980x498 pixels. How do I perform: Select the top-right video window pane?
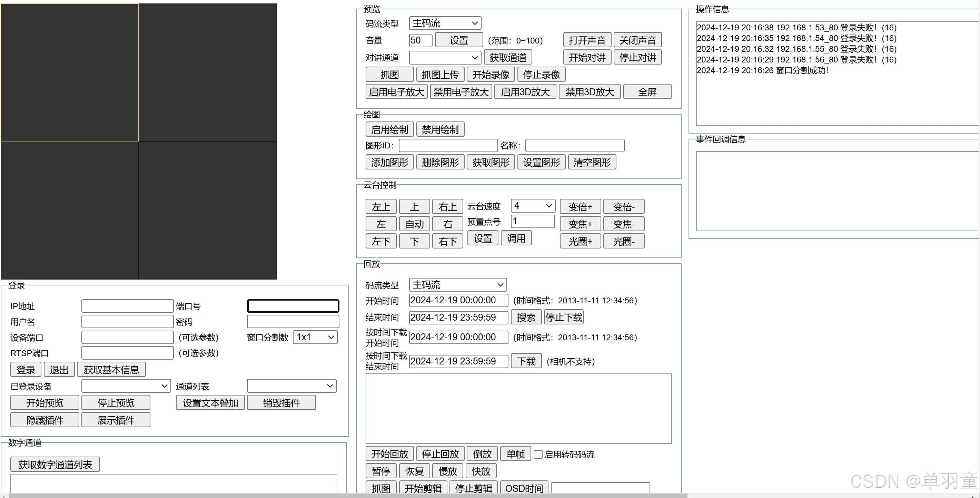tap(207, 72)
